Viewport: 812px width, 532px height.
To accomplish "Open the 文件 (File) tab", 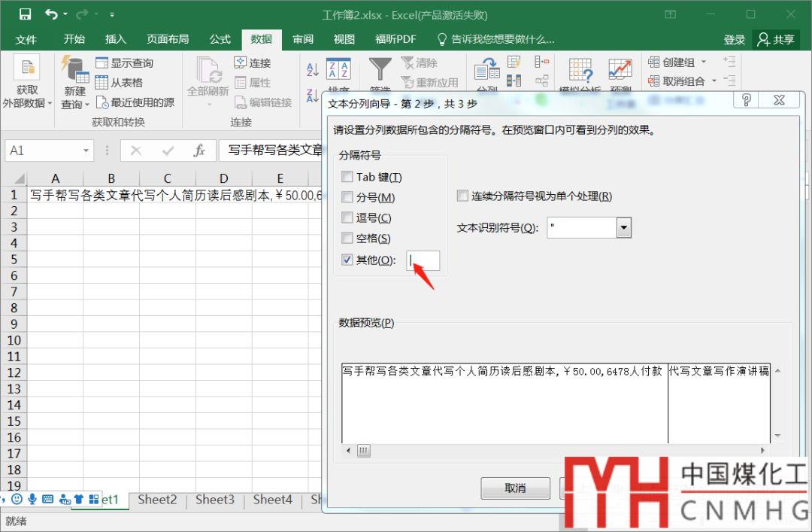I will tap(26, 39).
